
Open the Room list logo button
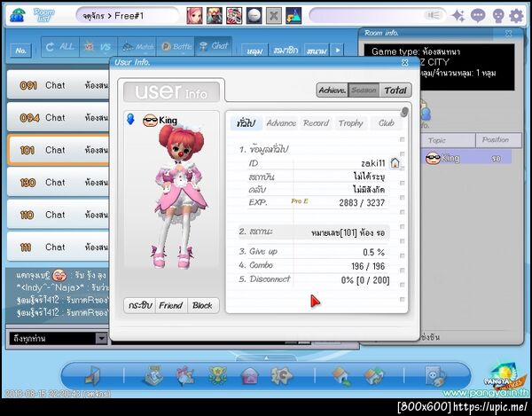pyautogui.click(x=43, y=15)
